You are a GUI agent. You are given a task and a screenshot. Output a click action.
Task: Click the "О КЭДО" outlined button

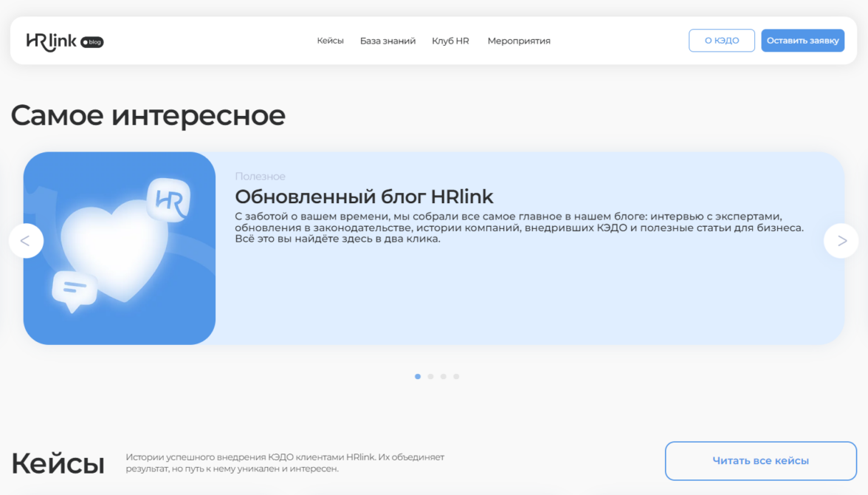coord(721,41)
